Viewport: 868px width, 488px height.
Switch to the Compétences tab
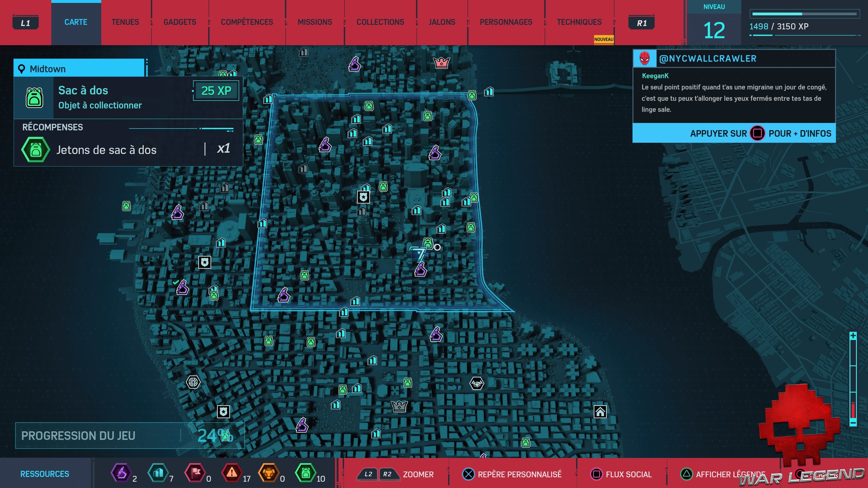pyautogui.click(x=247, y=22)
